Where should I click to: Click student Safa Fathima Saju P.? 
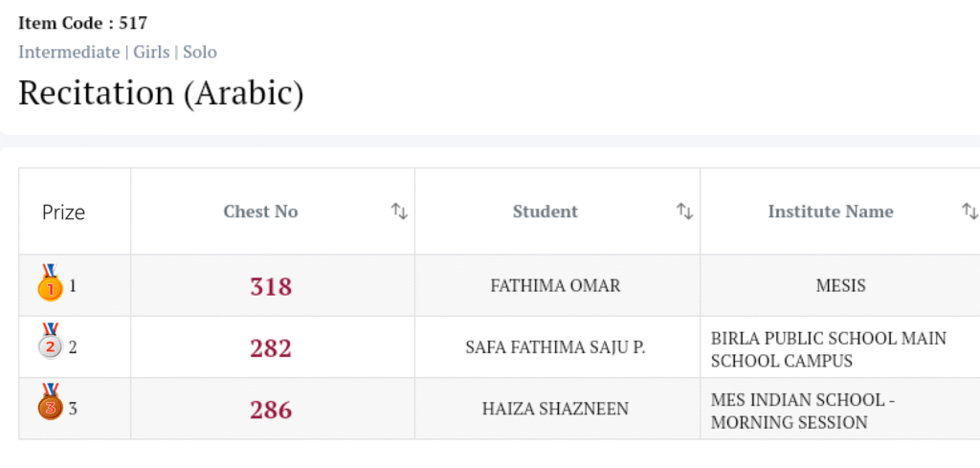point(555,347)
